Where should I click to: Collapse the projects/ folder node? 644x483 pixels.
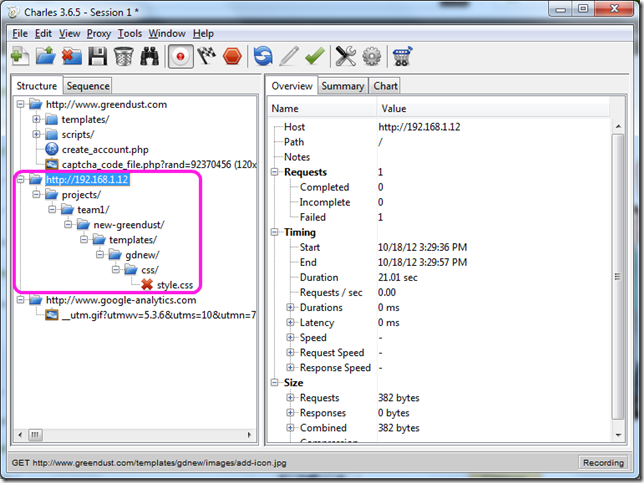pyautogui.click(x=36, y=194)
